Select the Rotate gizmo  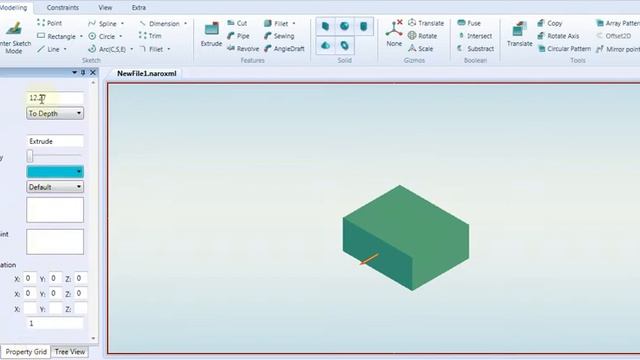click(x=422, y=36)
